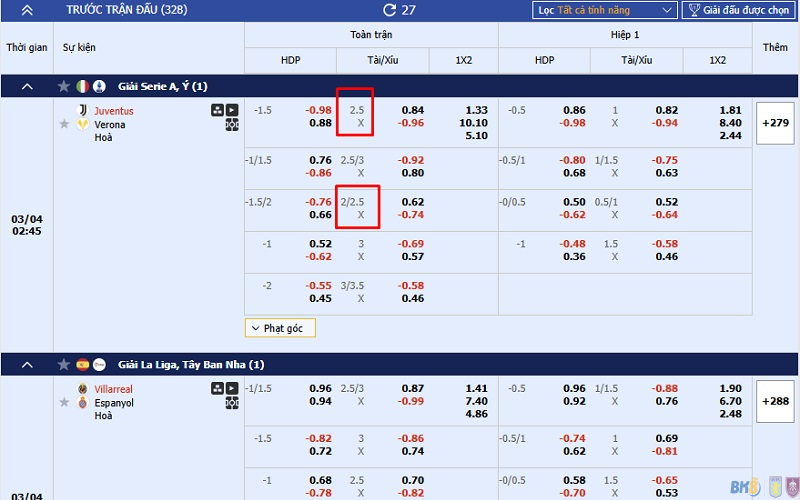Collapse the Giải Serie A league section
The image size is (800, 500).
(x=26, y=86)
